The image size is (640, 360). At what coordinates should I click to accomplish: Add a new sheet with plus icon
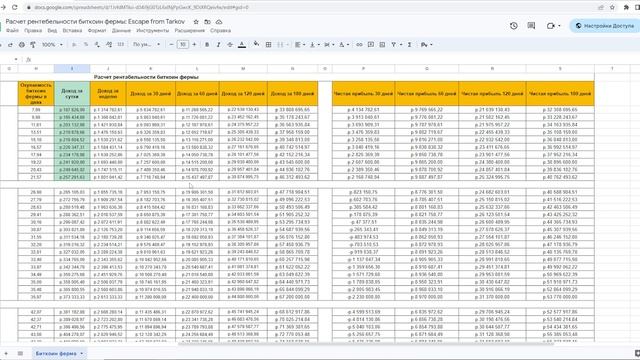click(6, 353)
